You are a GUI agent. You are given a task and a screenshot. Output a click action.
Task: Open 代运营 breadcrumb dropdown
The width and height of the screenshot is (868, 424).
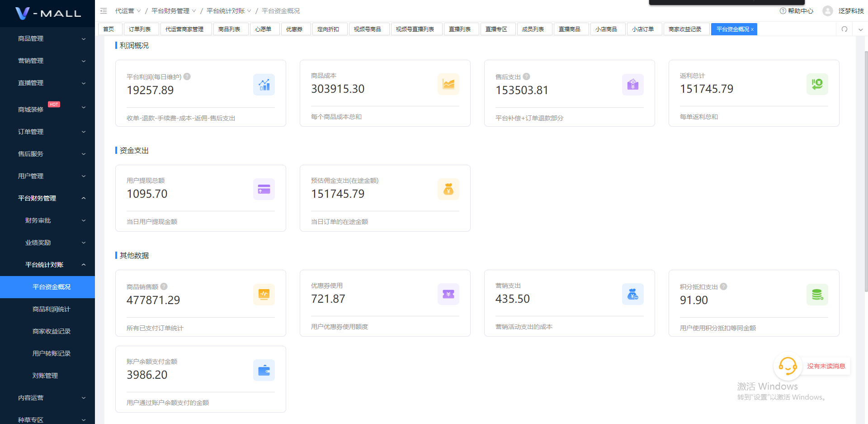click(x=128, y=11)
